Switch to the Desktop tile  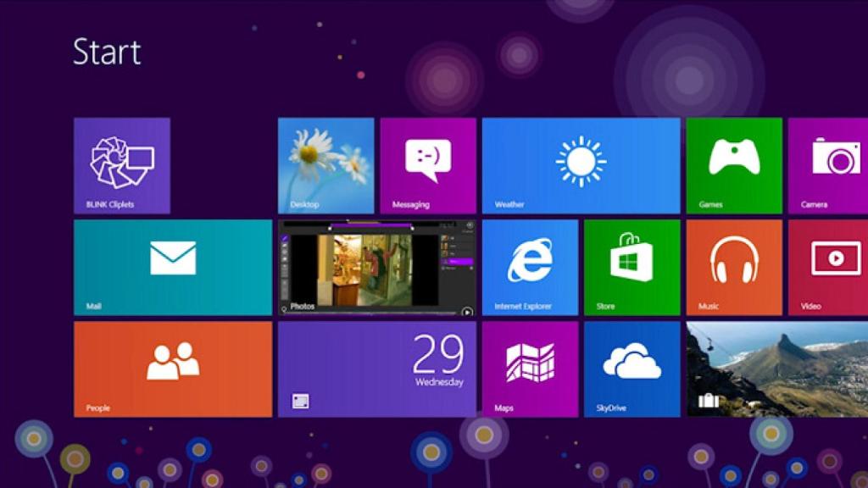click(x=325, y=165)
